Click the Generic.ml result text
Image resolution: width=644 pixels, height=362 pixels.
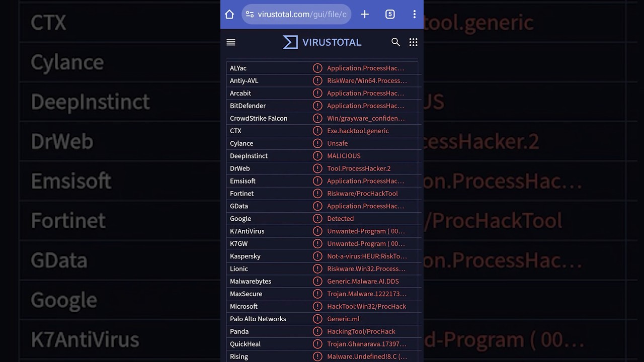click(x=343, y=319)
